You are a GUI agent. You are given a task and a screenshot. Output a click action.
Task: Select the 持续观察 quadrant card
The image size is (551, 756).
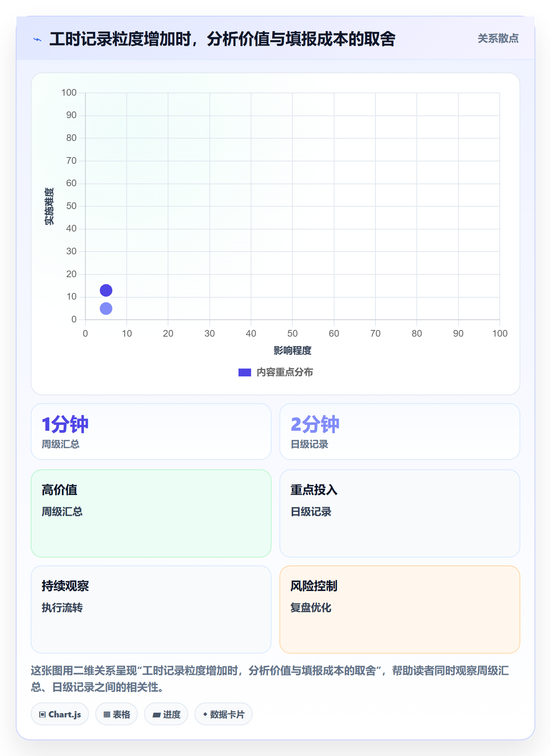point(151,610)
